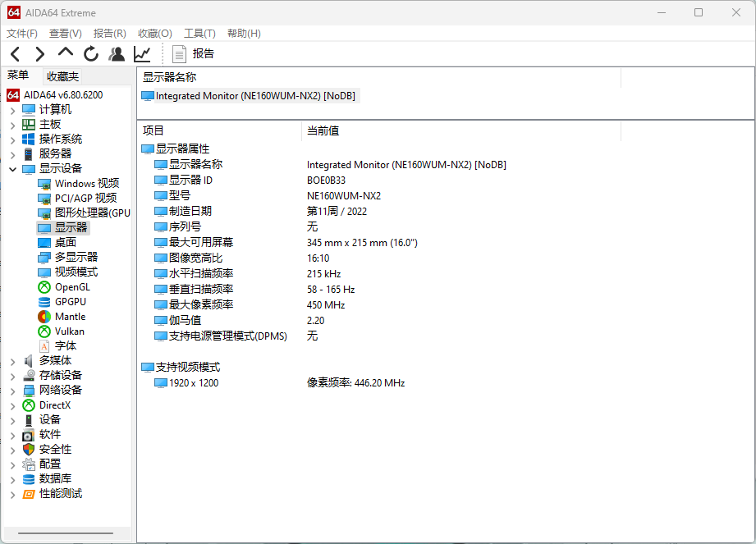This screenshot has height=544, width=756.
Task: Click the 网络设备 network icon
Action: pos(29,391)
